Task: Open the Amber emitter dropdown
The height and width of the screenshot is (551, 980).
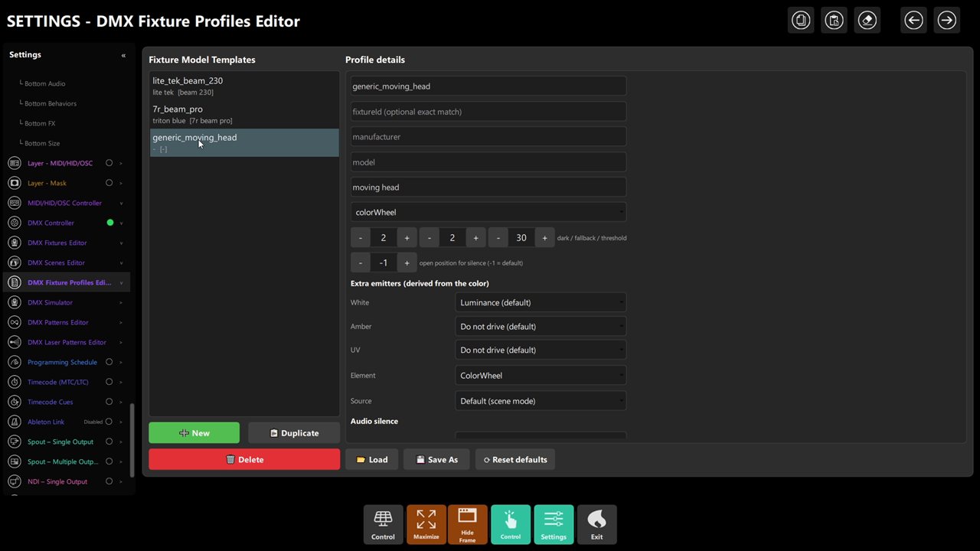Action: point(541,326)
